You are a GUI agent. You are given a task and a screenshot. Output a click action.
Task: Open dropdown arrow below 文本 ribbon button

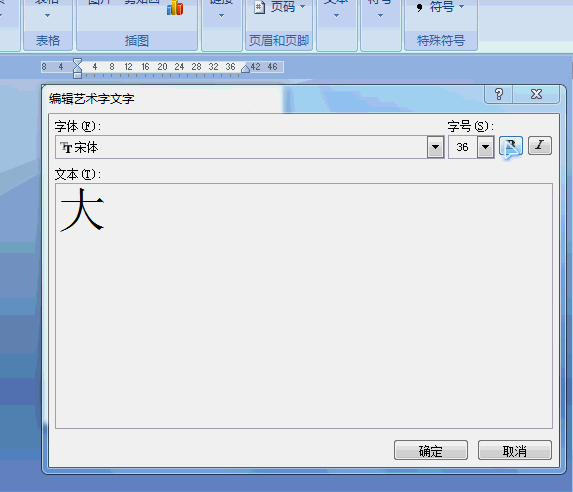[x=337, y=16]
